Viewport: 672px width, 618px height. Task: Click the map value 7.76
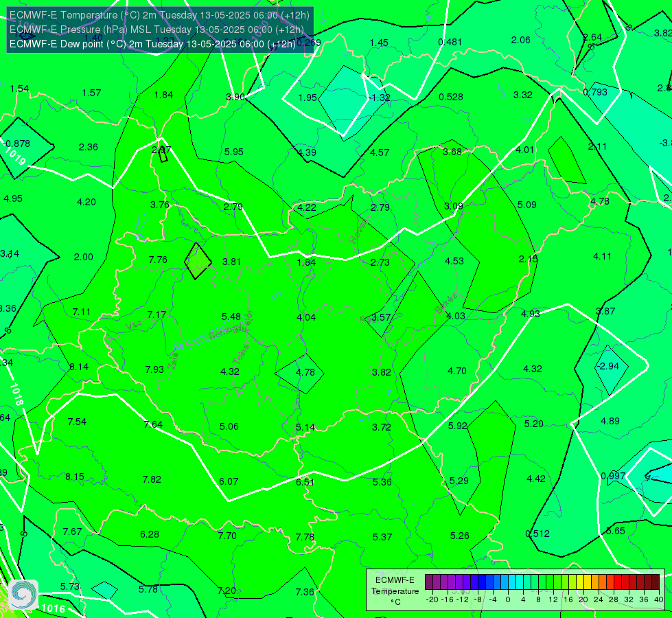[158, 260]
